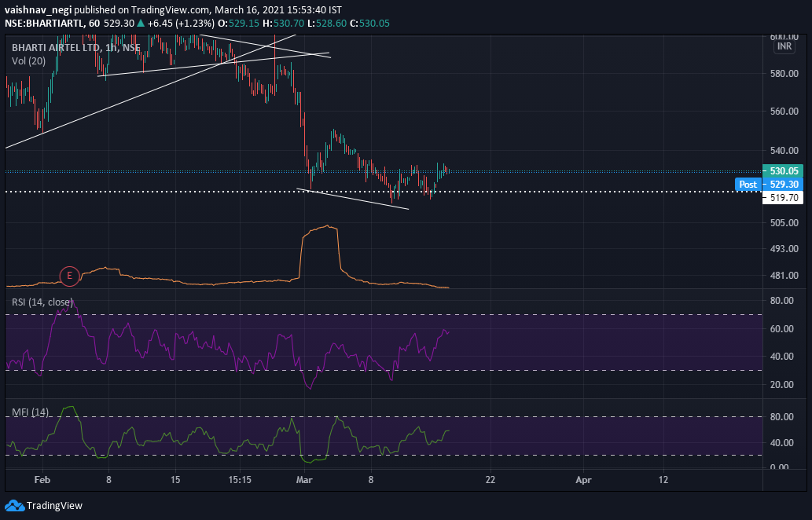The height and width of the screenshot is (520, 812).
Task: Click the "BHARTI AIRTEL LTD, 1h, NSE" chart title
Action: click(76, 48)
